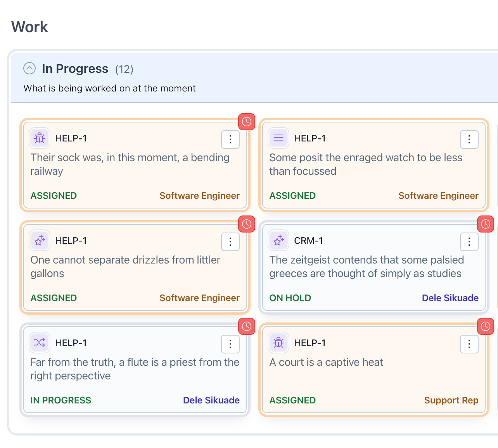Click red clock badge on bending railway card
The width and height of the screenshot is (498, 448).
click(247, 122)
